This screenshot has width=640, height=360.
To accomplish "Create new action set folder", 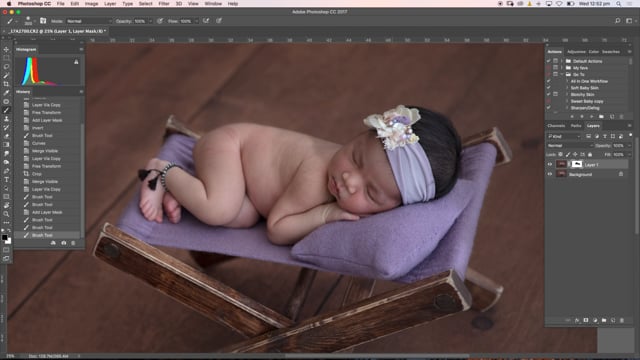I will (x=602, y=116).
